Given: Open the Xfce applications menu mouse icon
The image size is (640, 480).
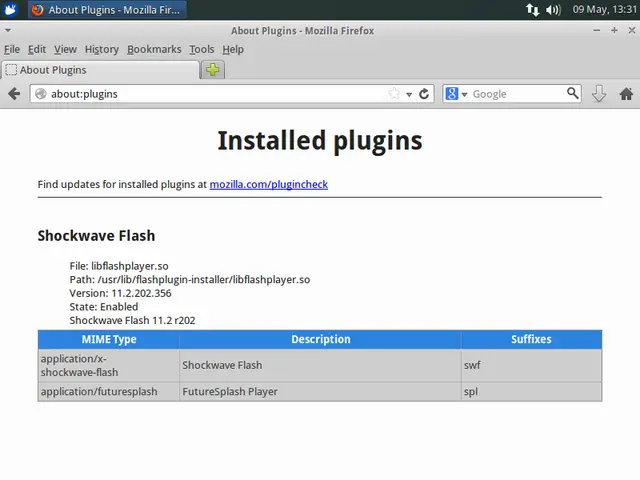Looking at the screenshot, I should pyautogui.click(x=10, y=9).
